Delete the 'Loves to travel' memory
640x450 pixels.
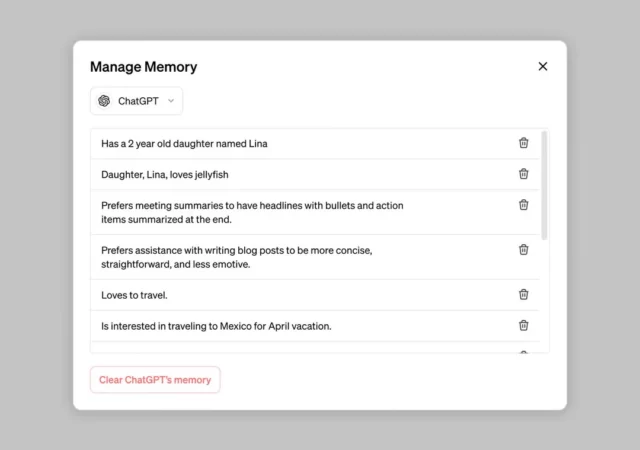tap(523, 295)
